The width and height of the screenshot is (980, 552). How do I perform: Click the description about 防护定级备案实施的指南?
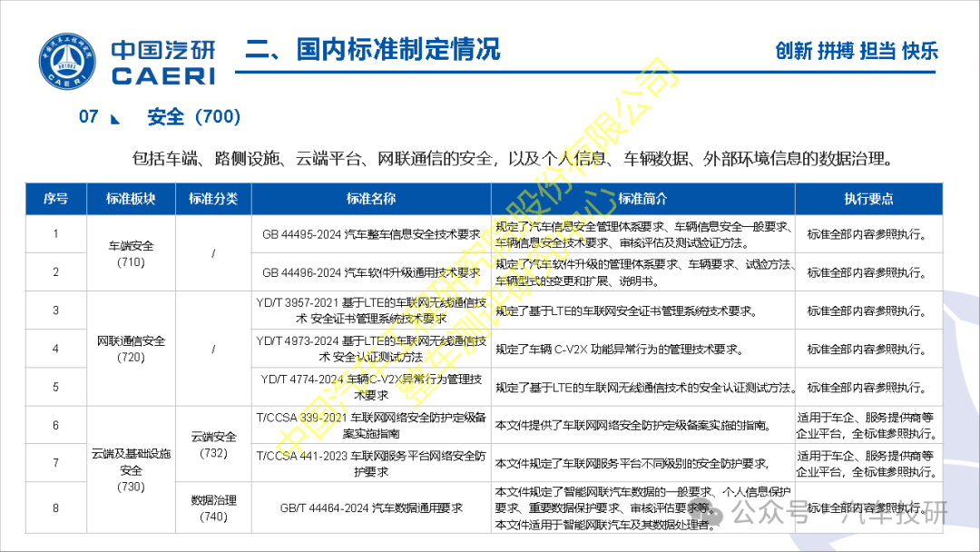tap(632, 425)
